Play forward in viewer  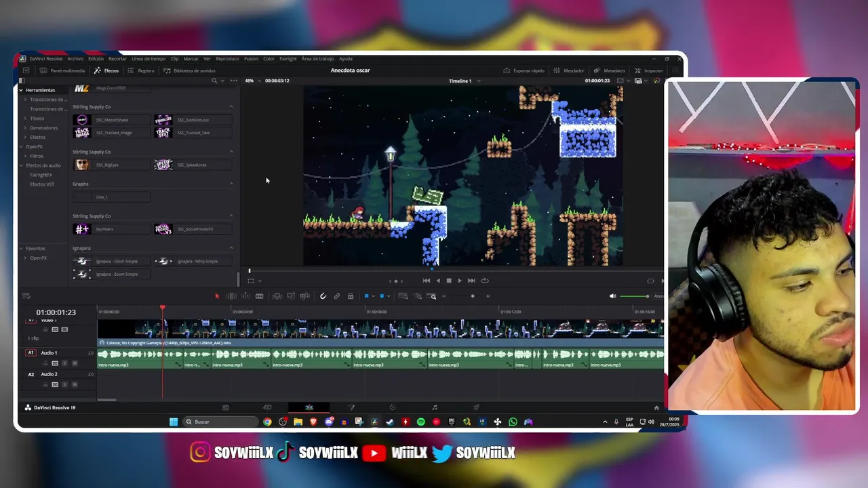[x=460, y=281]
